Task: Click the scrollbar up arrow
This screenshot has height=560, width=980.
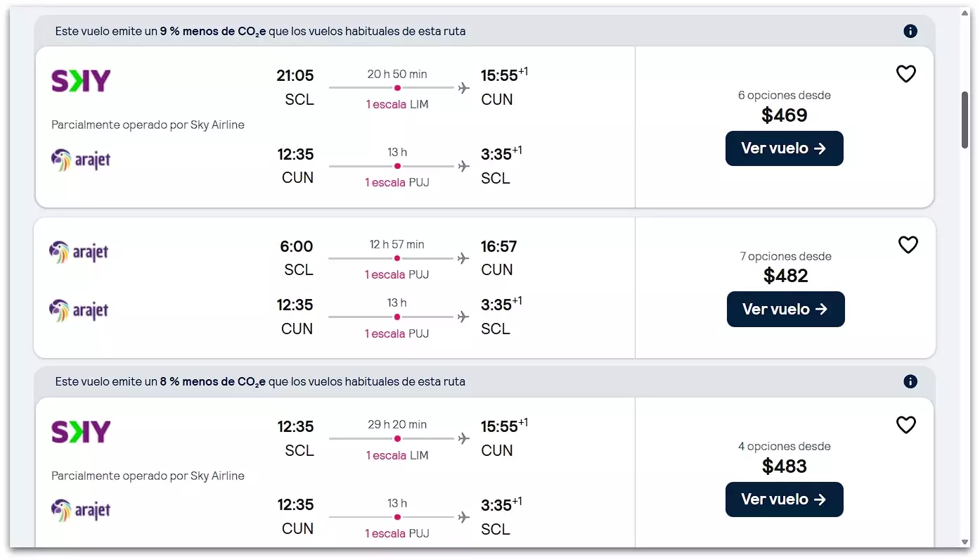Action: (965, 13)
